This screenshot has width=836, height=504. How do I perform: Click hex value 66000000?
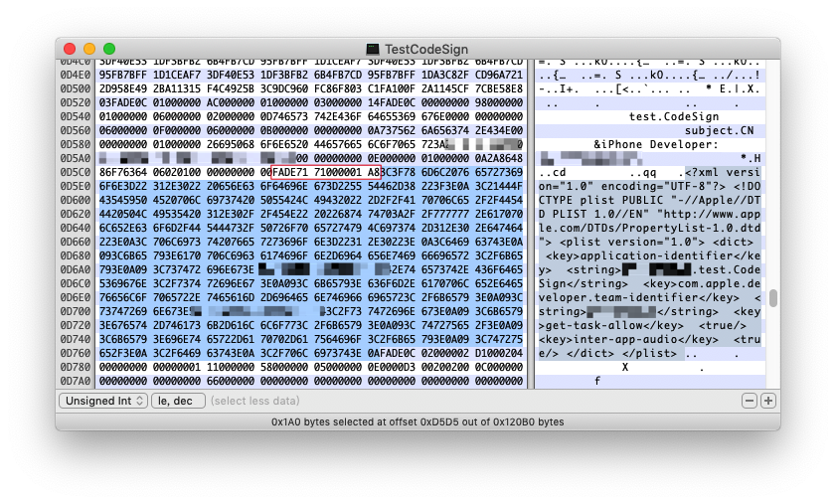231,381
